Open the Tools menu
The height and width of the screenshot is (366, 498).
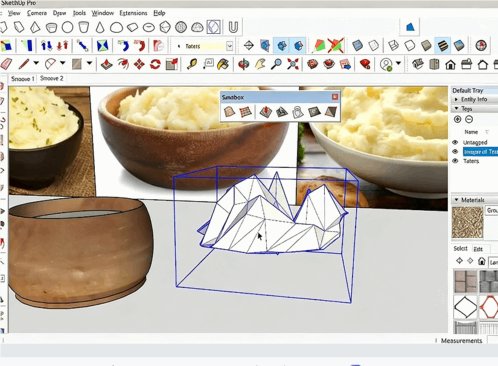79,13
